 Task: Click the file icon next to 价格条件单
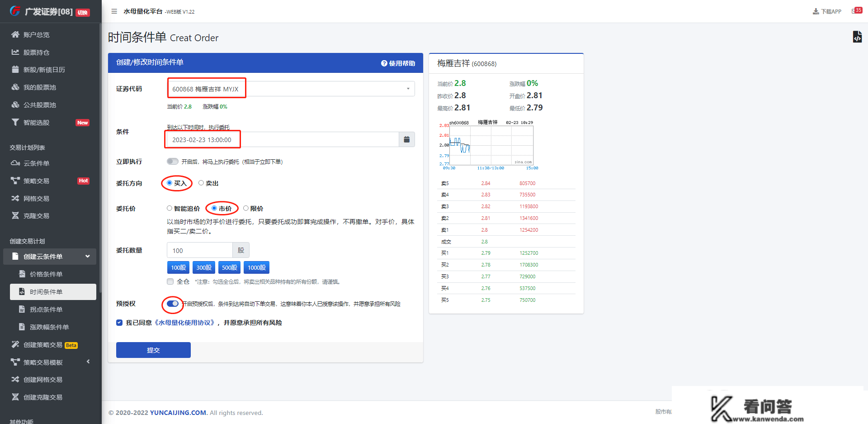click(x=22, y=274)
